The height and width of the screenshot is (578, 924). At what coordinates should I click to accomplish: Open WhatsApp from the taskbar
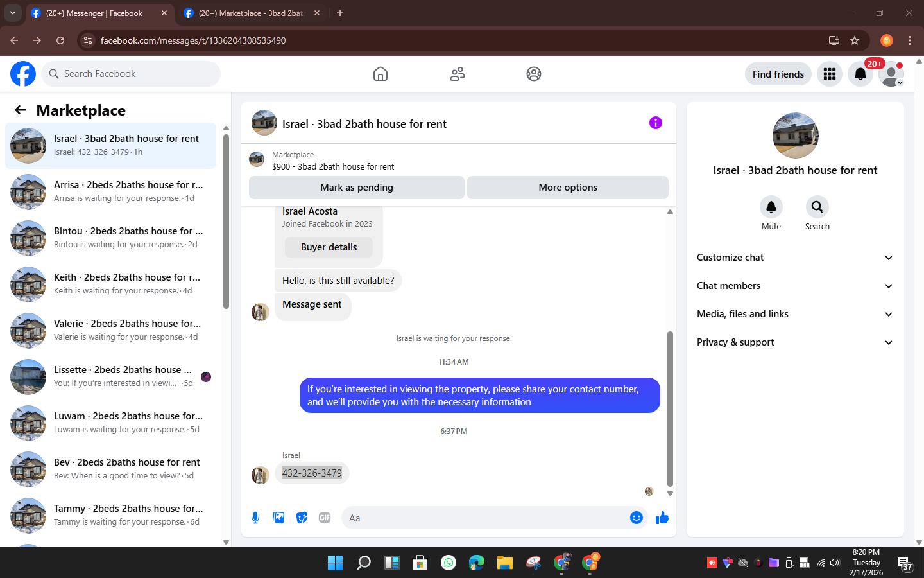449,563
